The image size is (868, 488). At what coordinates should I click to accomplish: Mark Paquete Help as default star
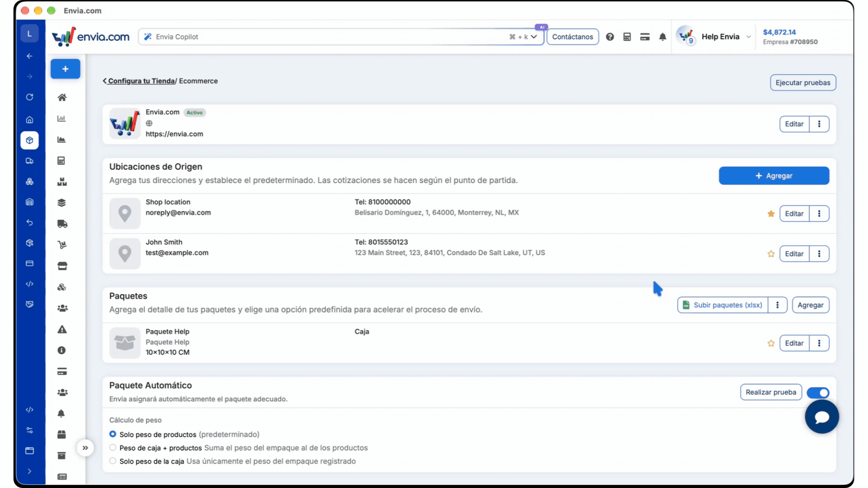tap(771, 343)
